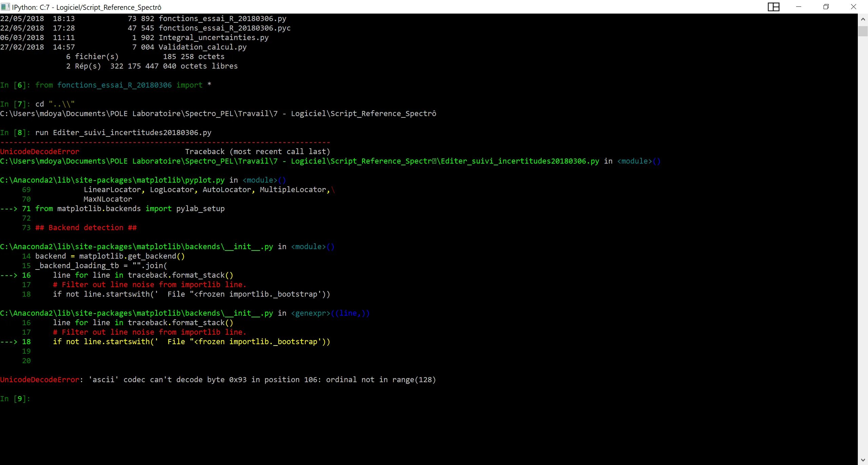Image resolution: width=868 pixels, height=465 pixels.
Task: Click the scrollbar down arrow
Action: (x=863, y=460)
